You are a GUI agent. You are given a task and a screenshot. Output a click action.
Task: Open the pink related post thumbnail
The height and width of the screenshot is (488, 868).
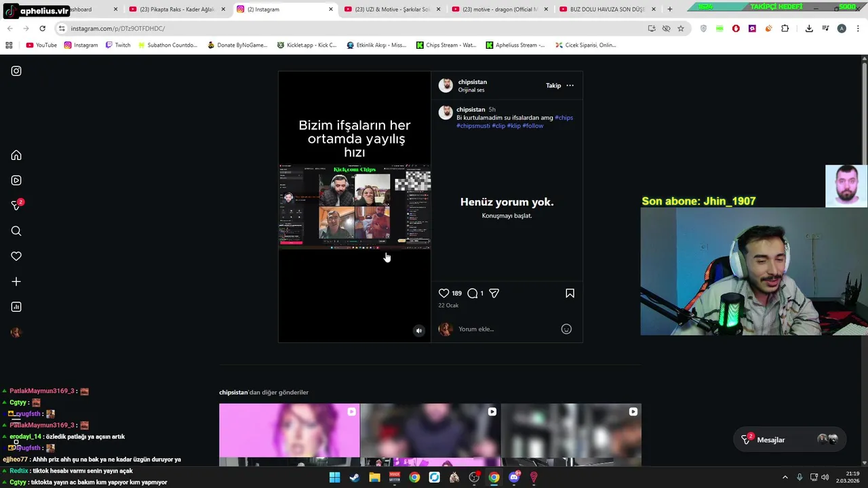290,435
